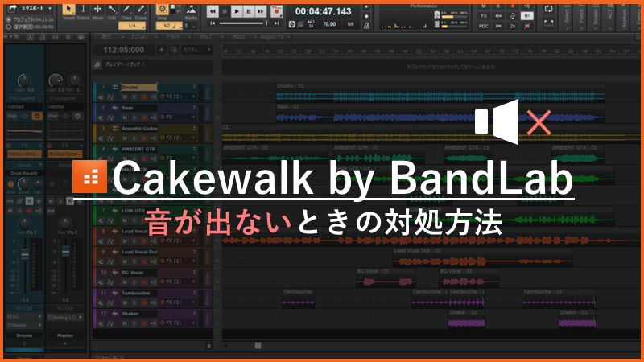
Task: Mute the Shaker track
Action: 125,323
